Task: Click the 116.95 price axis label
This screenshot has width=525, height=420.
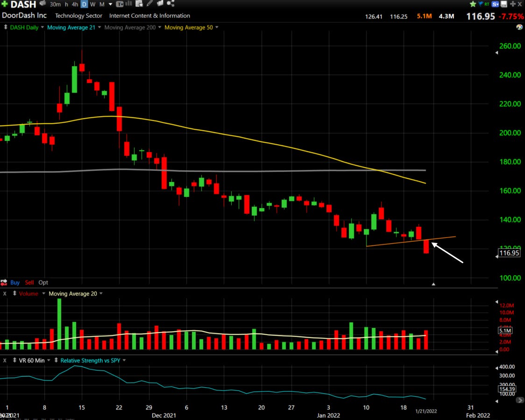Action: (x=509, y=253)
